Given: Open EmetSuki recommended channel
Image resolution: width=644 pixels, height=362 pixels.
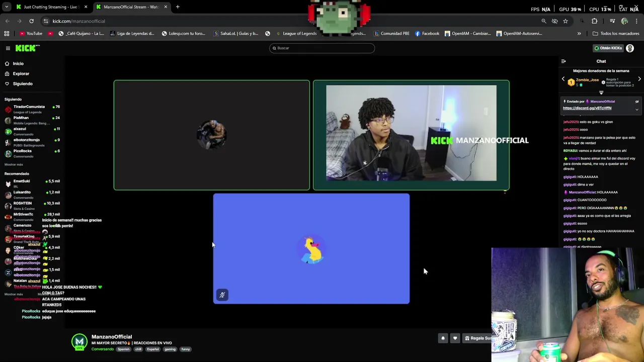Looking at the screenshot, I should [32, 184].
